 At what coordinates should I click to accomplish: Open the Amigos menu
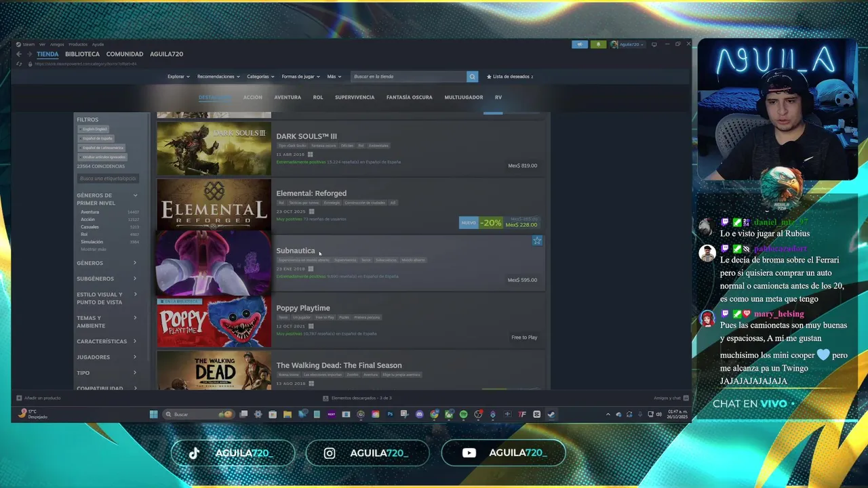[57, 45]
